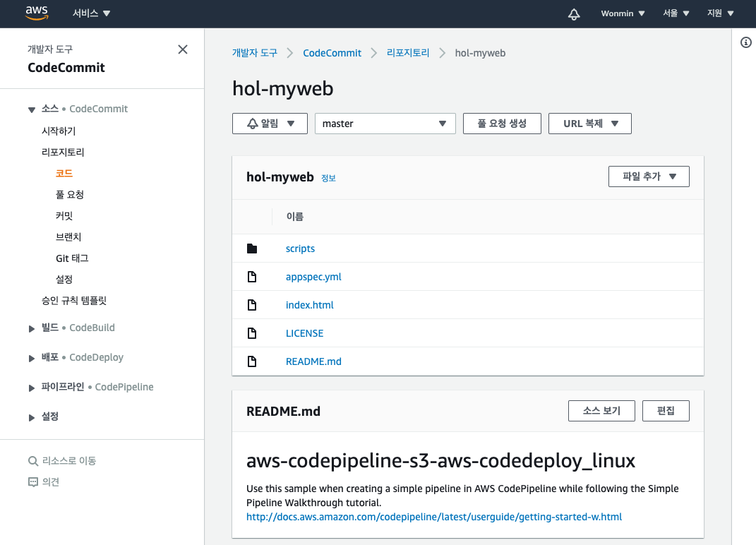Open the 알림 notification dropdown button
The image size is (756, 545).
pos(270,124)
